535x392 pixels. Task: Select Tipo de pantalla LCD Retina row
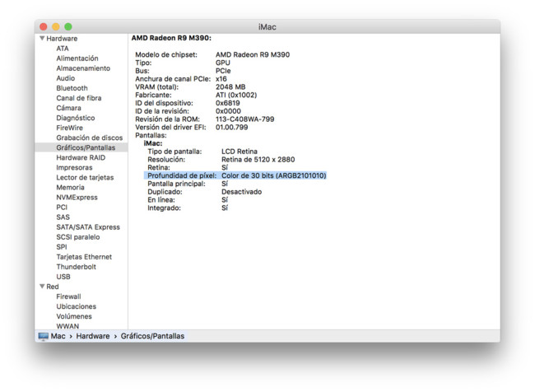tap(202, 152)
